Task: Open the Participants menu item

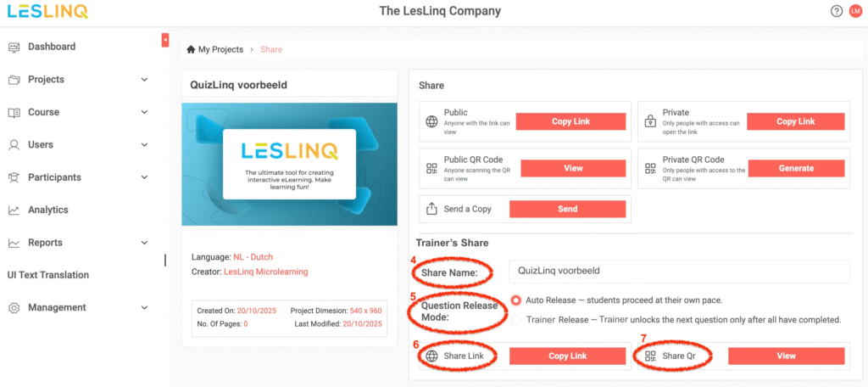Action: (54, 177)
